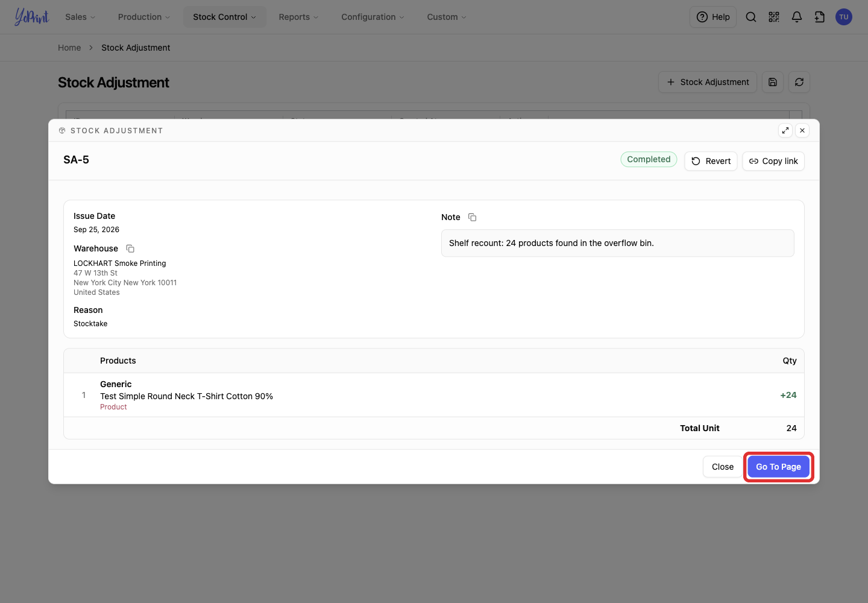
Task: Open the Custom dropdown menu
Action: (x=447, y=17)
